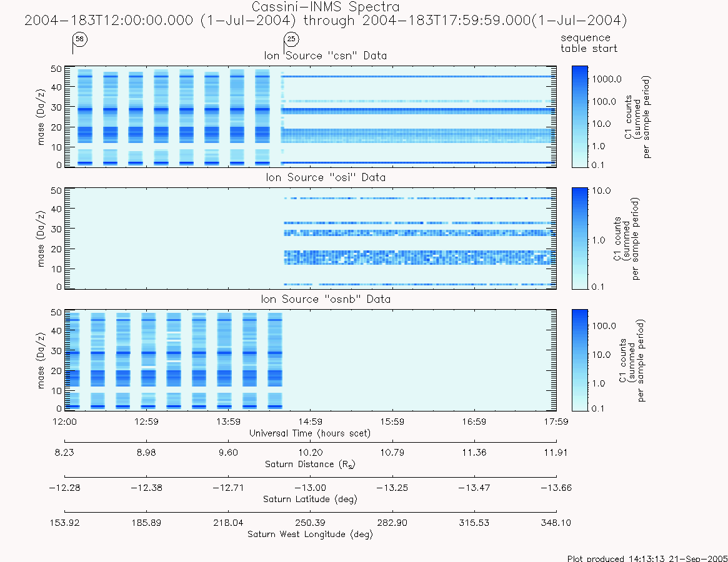
Task: Click the osi data color scale bar
Action: 579,239
